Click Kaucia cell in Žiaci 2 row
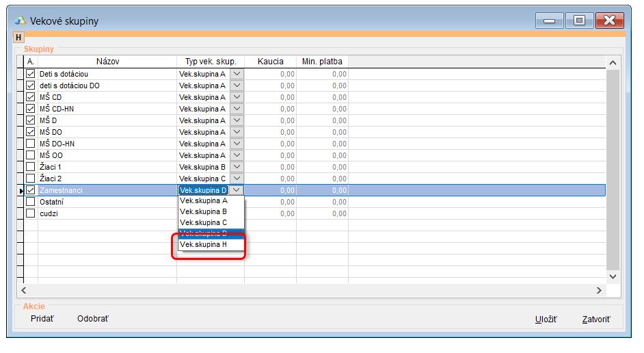This screenshot has width=644, height=353. pyautogui.click(x=270, y=179)
